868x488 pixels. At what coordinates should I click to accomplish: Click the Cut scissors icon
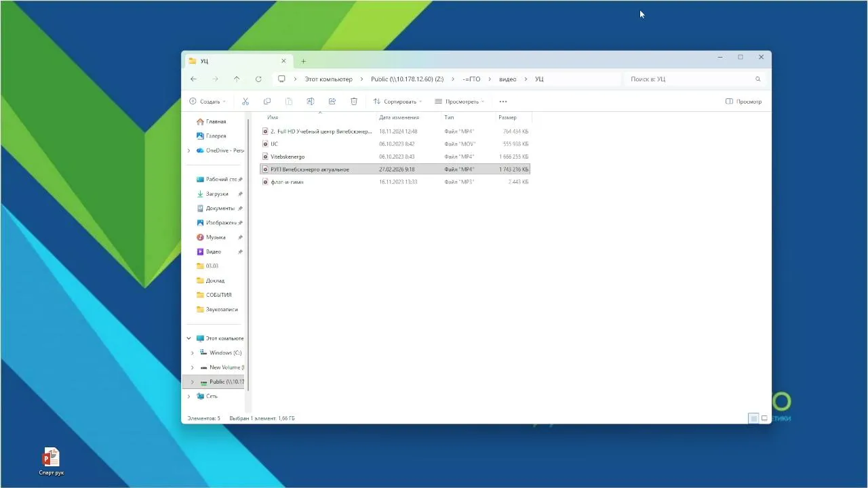(x=245, y=102)
